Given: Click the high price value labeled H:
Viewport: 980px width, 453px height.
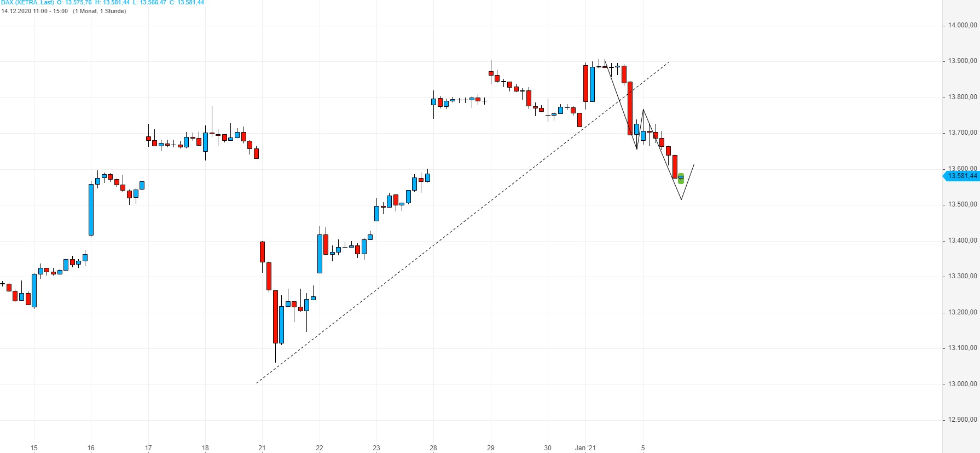Looking at the screenshot, I should tap(112, 3).
